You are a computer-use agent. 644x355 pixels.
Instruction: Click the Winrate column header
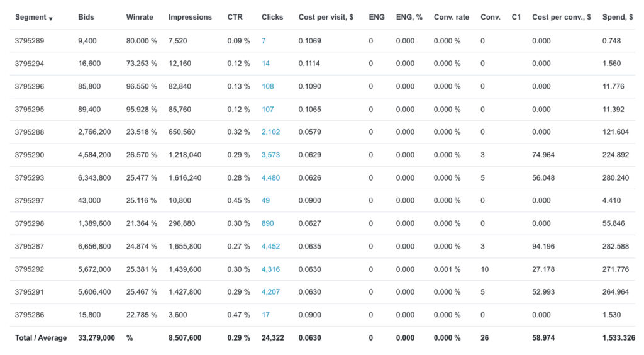[140, 17]
